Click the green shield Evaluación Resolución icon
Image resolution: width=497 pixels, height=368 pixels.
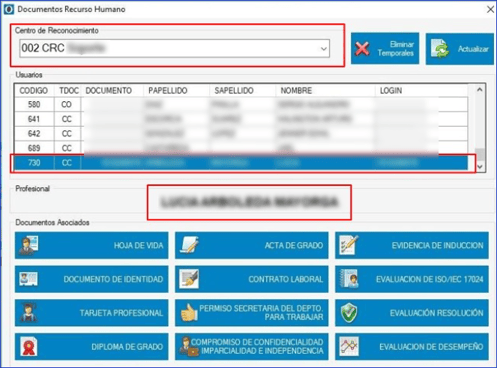(349, 313)
